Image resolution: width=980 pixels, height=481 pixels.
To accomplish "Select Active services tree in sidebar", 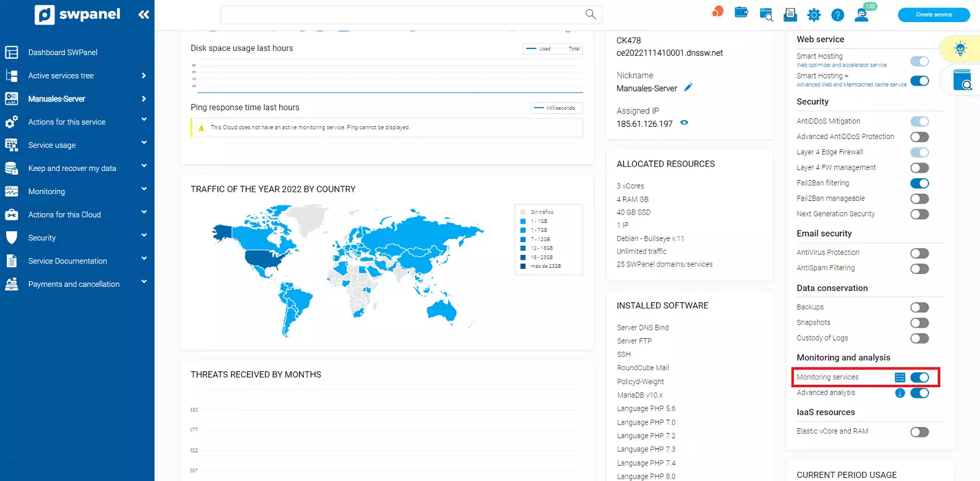I will (61, 76).
